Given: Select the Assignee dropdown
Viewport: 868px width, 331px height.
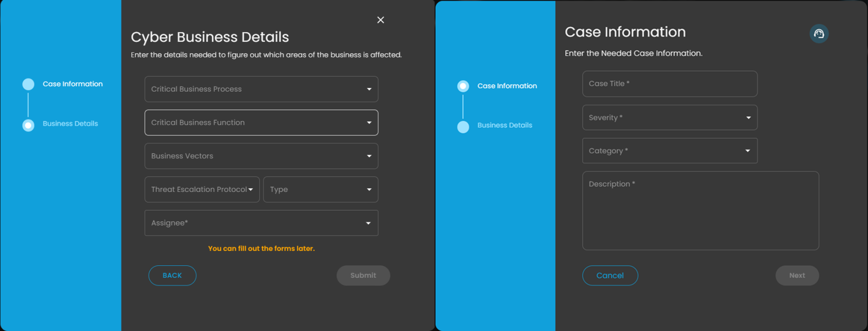Looking at the screenshot, I should click(x=261, y=223).
